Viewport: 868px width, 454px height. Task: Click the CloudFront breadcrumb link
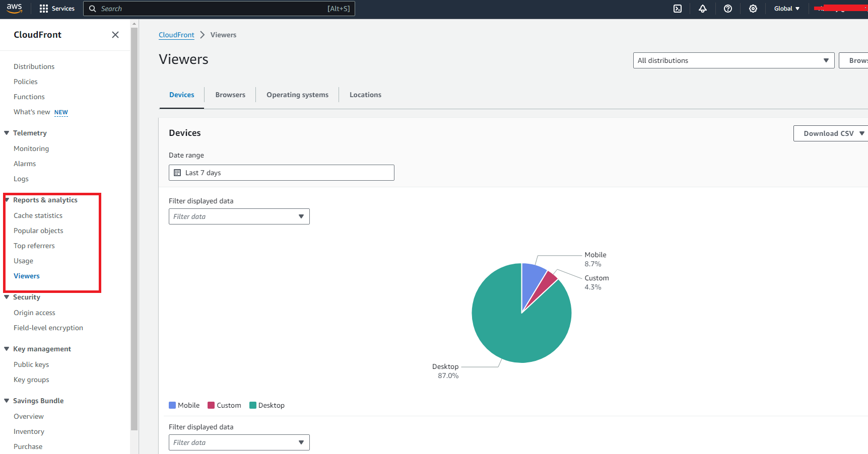(x=176, y=35)
